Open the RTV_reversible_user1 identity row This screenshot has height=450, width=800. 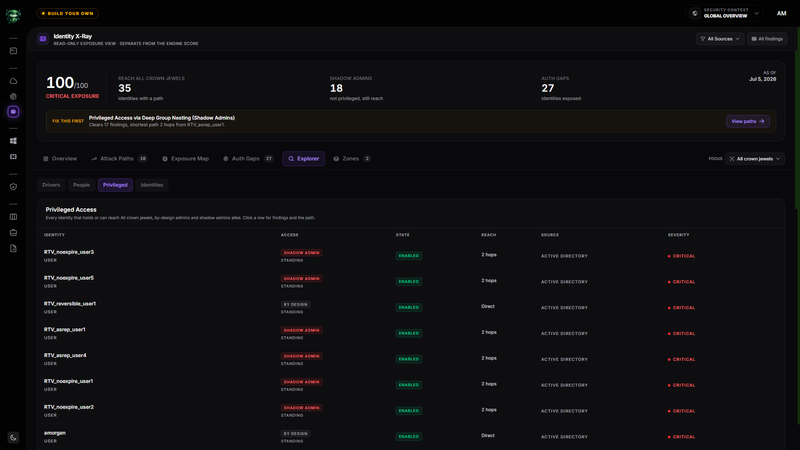pos(411,307)
